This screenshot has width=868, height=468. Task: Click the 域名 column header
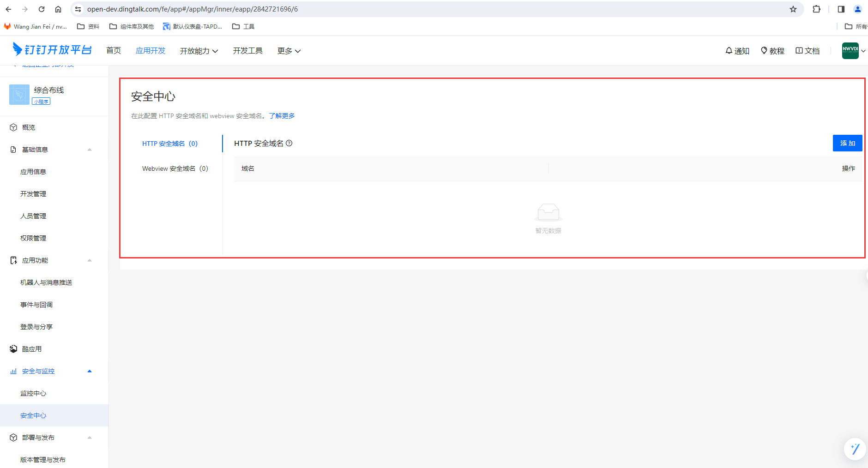[x=248, y=168]
